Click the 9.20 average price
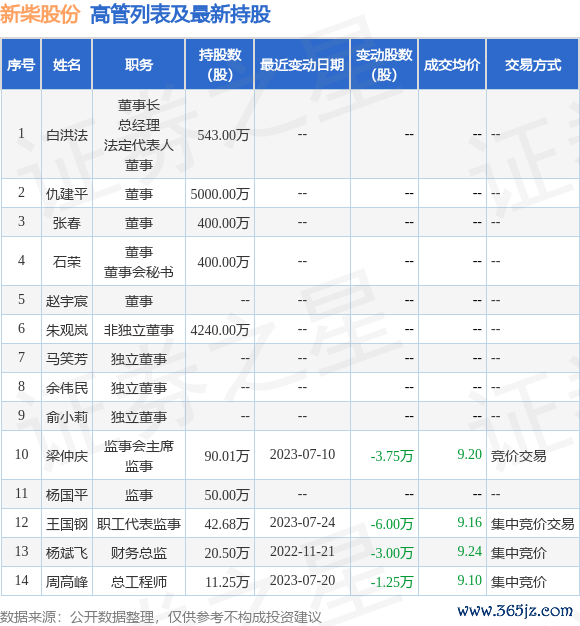Image resolution: width=580 pixels, height=626 pixels. click(469, 454)
